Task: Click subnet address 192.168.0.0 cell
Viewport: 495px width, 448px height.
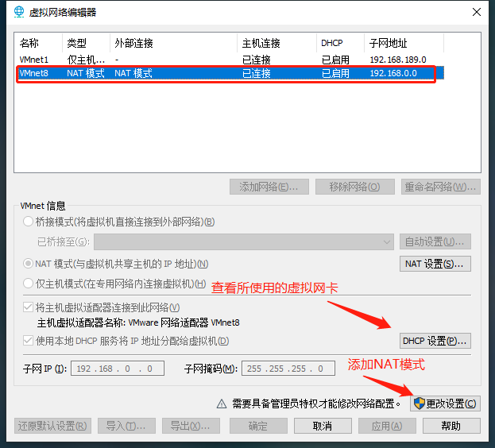Action: (x=393, y=73)
